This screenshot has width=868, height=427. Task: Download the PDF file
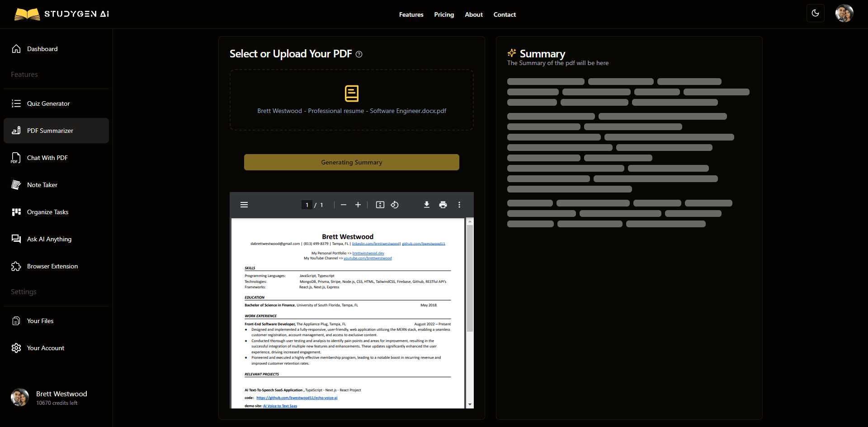(x=426, y=205)
